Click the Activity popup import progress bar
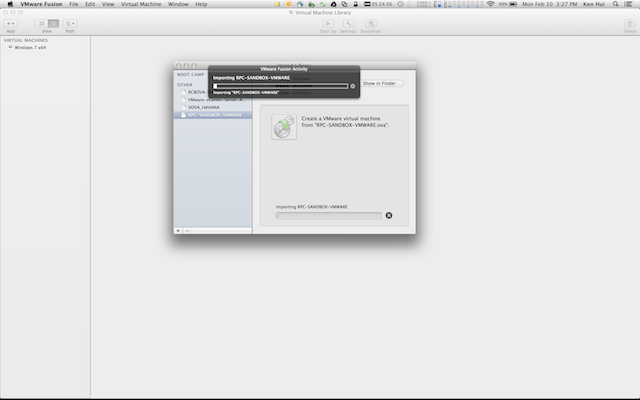This screenshot has height=400, width=640. [281, 86]
